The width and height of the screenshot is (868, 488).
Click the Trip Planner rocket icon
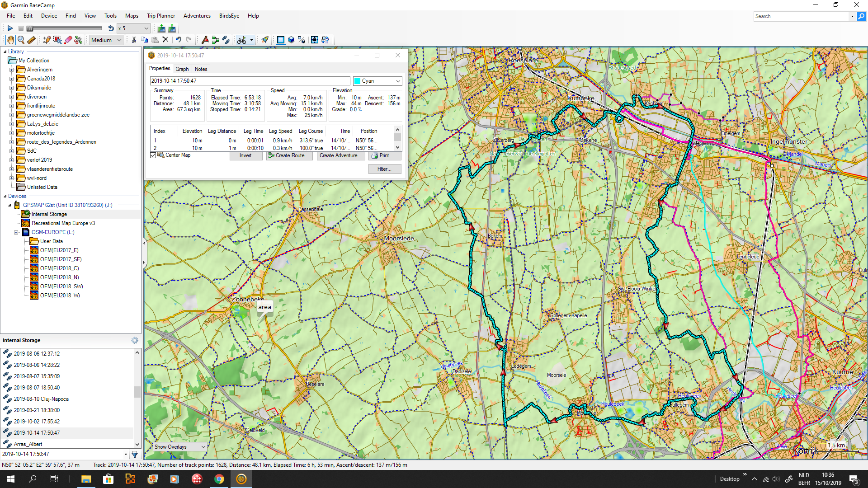point(265,40)
